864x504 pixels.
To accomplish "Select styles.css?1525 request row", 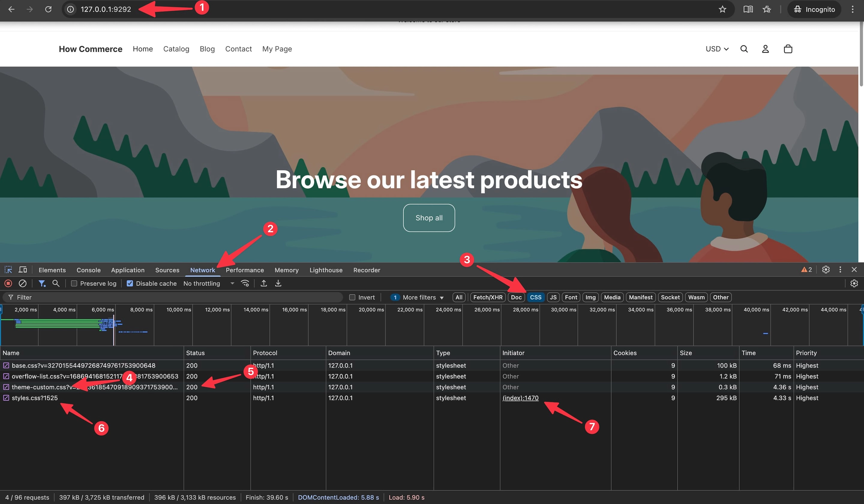I will 432,398.
